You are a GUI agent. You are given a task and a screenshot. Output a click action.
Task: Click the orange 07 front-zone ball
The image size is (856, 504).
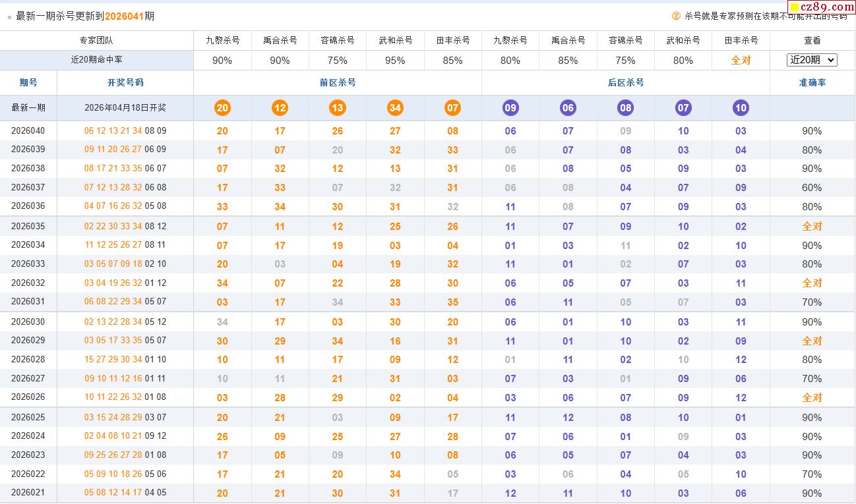tap(452, 108)
